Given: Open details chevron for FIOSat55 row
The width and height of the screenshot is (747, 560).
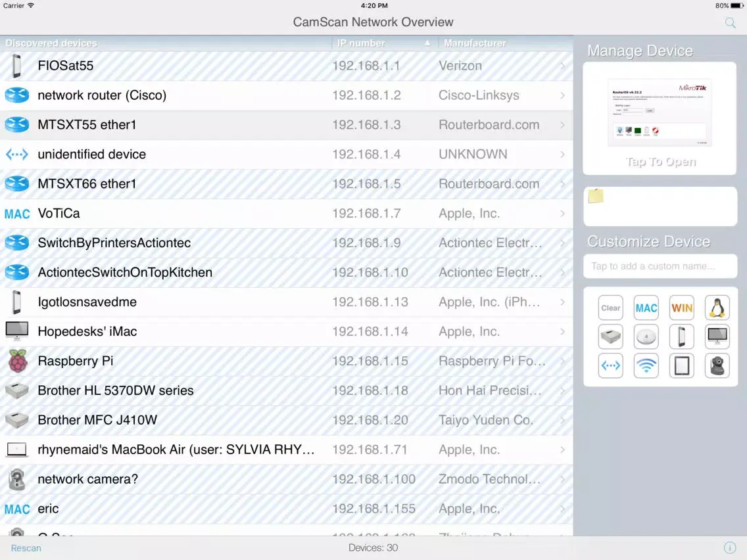Looking at the screenshot, I should (563, 66).
